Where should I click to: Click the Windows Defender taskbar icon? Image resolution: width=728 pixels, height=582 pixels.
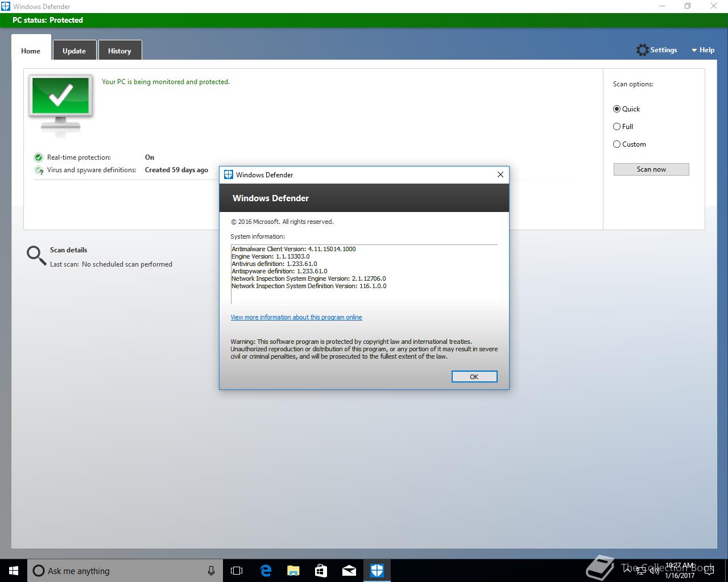(377, 571)
